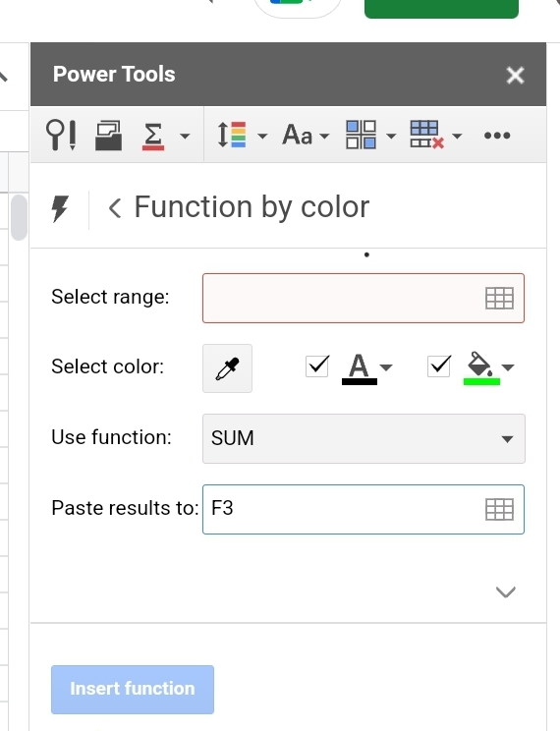
Task: Open the Smart Toolbar pin icon
Action: coord(61,136)
